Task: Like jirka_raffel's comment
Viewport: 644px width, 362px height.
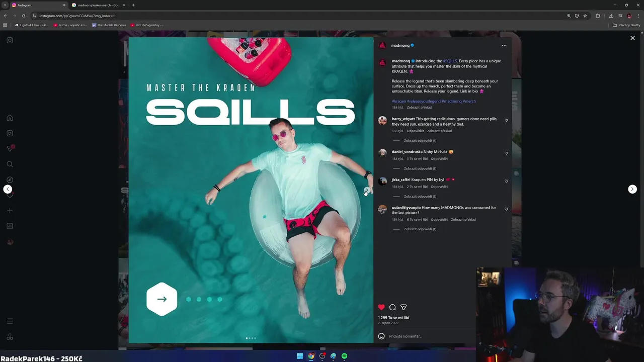Action: 506,181
